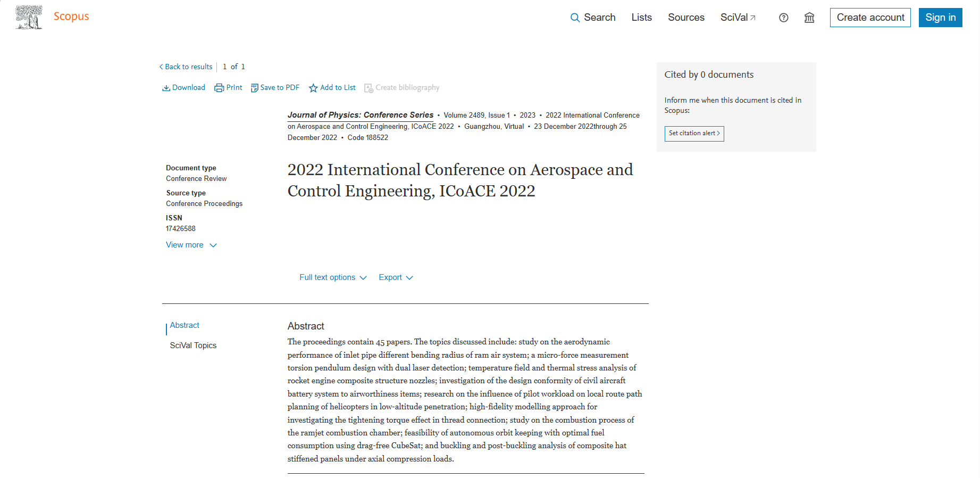Screen dimensions: 980x478
Task: Click the ISSN value 17426588
Action: pyautogui.click(x=181, y=228)
